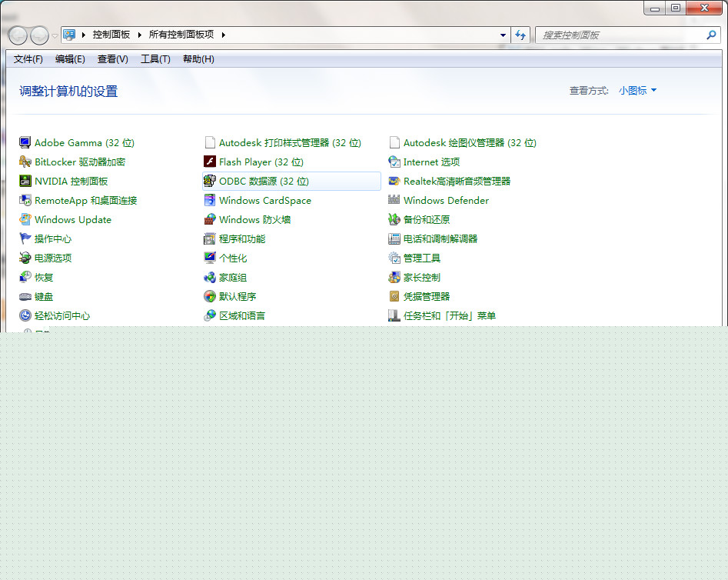Expand the arrow after 所有控制面板项 in breadcrumb
The image size is (728, 580).
[x=224, y=35]
